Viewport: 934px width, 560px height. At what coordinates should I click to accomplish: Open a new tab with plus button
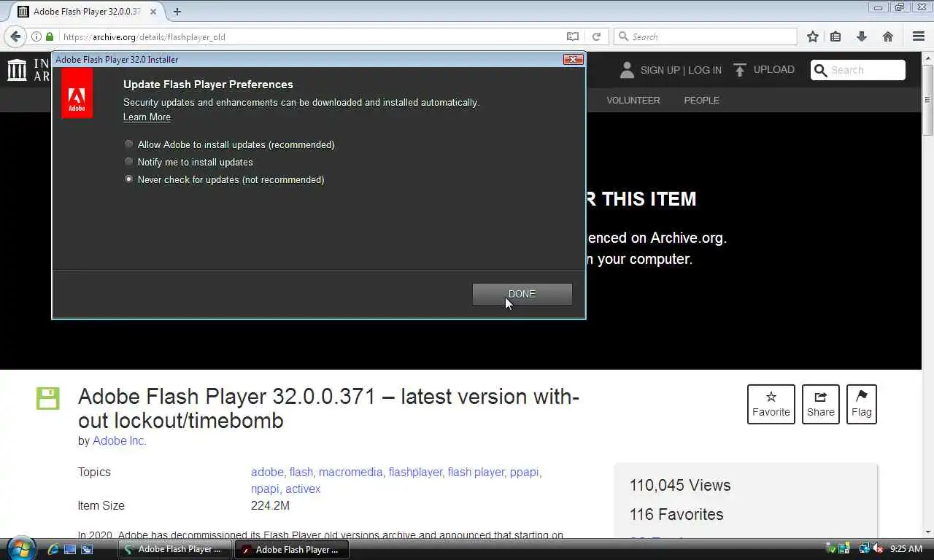tap(177, 12)
